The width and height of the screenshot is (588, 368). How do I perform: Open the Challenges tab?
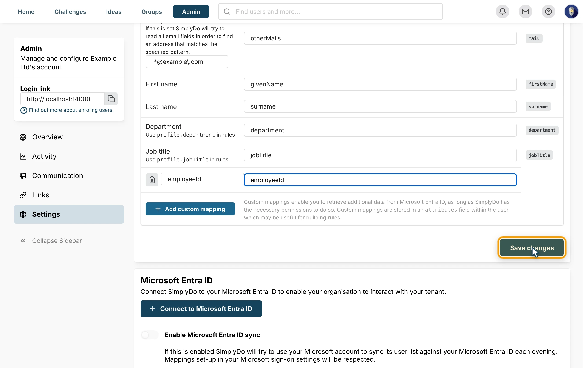point(70,11)
